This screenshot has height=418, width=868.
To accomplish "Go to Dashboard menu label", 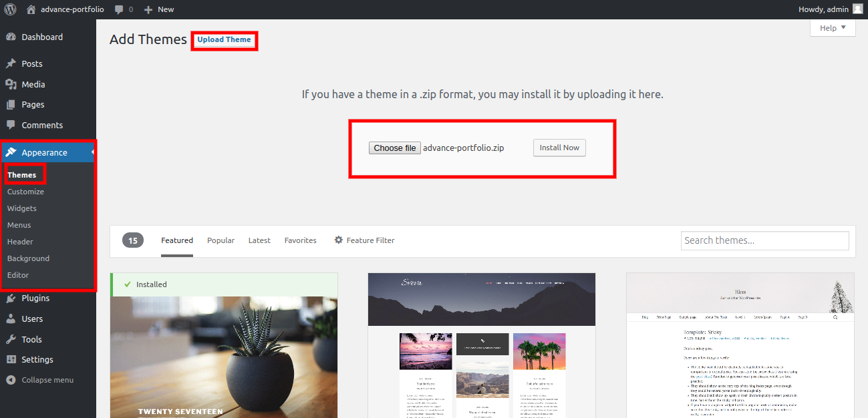I will [x=42, y=37].
